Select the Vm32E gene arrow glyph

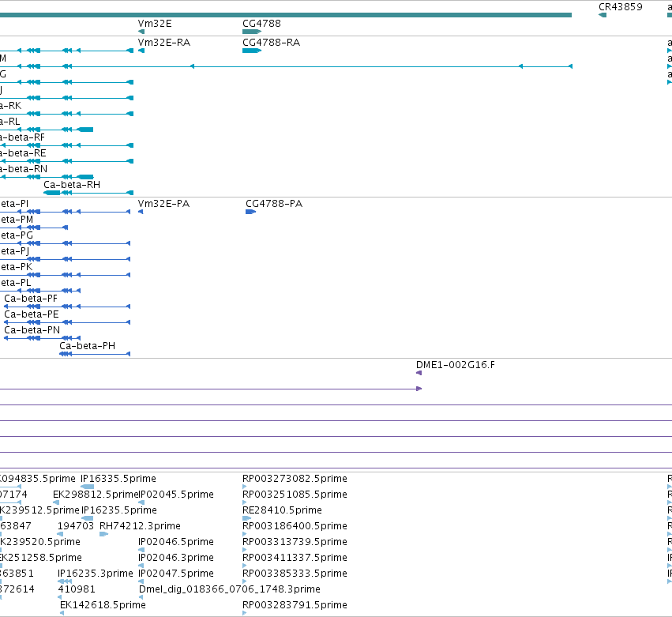[x=141, y=32]
